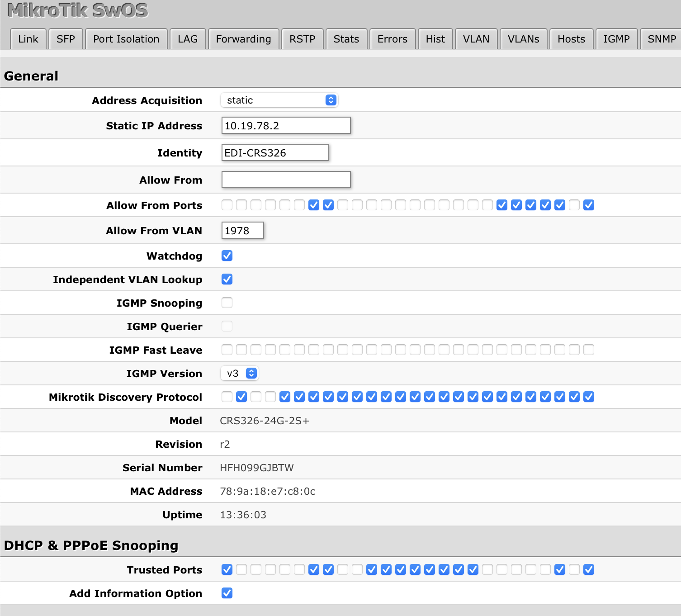Edit the Identity field

(x=275, y=152)
